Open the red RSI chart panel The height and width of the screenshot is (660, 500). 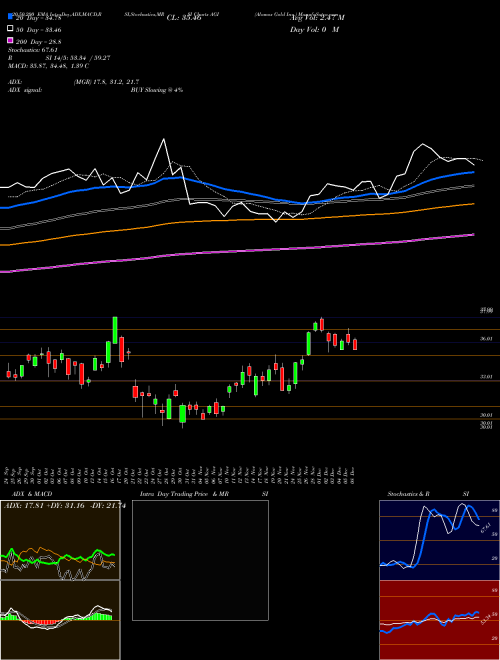[x=439, y=620]
